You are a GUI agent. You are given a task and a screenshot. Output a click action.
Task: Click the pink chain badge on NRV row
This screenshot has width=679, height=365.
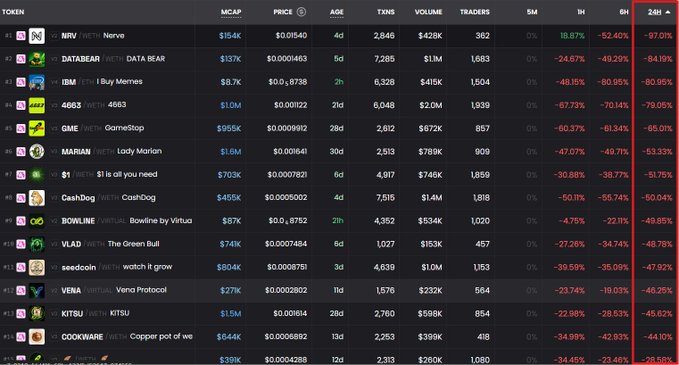point(21,36)
